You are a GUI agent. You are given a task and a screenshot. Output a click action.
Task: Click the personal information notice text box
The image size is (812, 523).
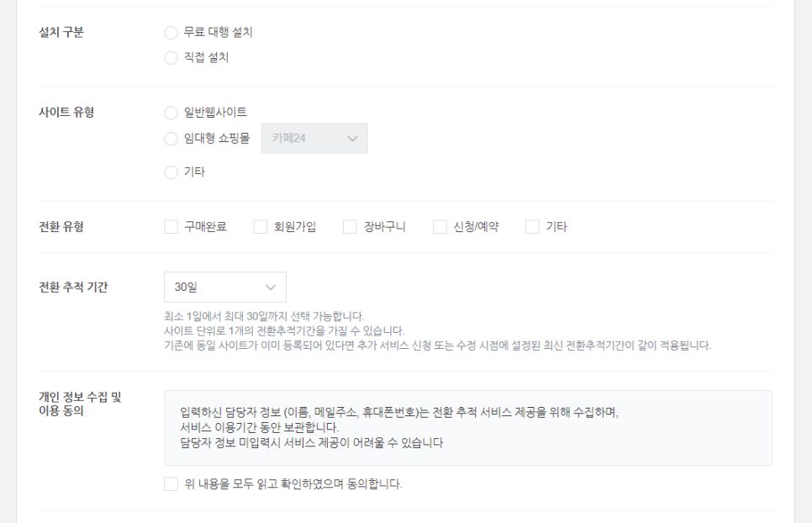pos(468,428)
